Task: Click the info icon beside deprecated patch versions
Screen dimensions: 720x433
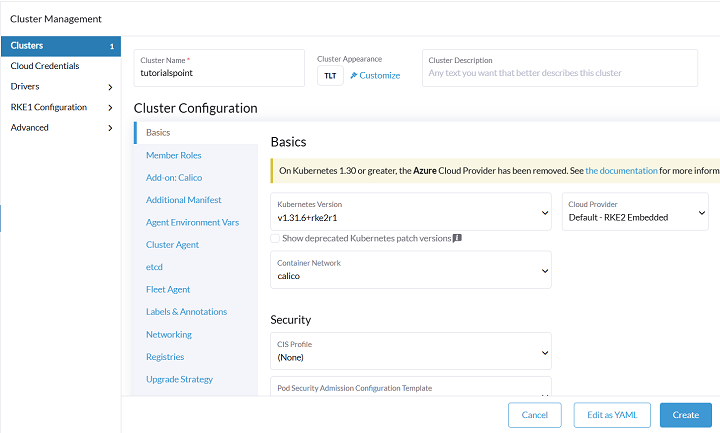Action: [x=457, y=238]
